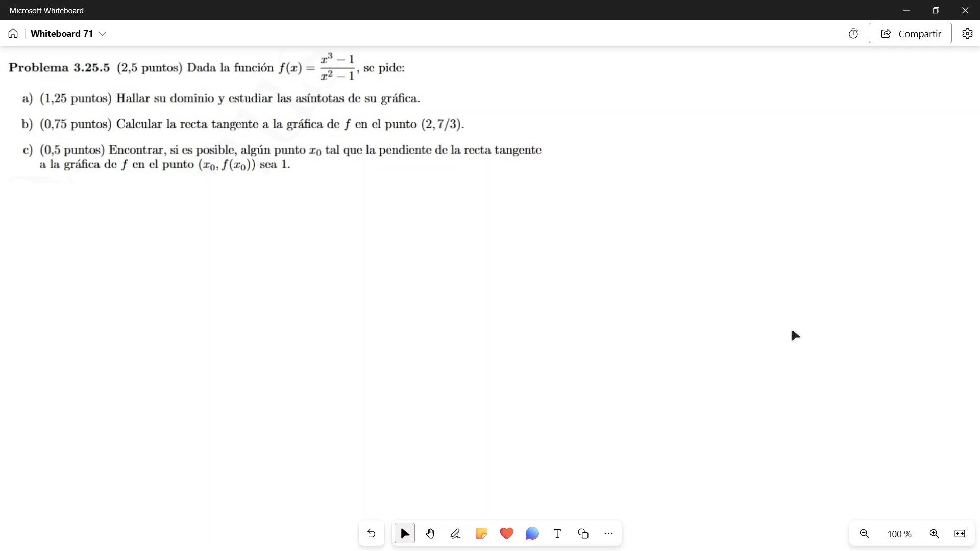Open the comments bubble tool
The width and height of the screenshot is (980, 551).
[x=532, y=534]
